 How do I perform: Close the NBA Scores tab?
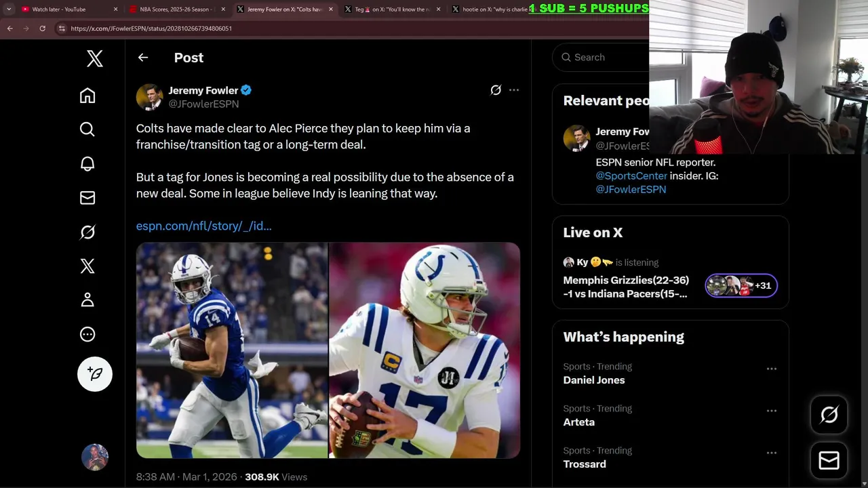point(223,9)
